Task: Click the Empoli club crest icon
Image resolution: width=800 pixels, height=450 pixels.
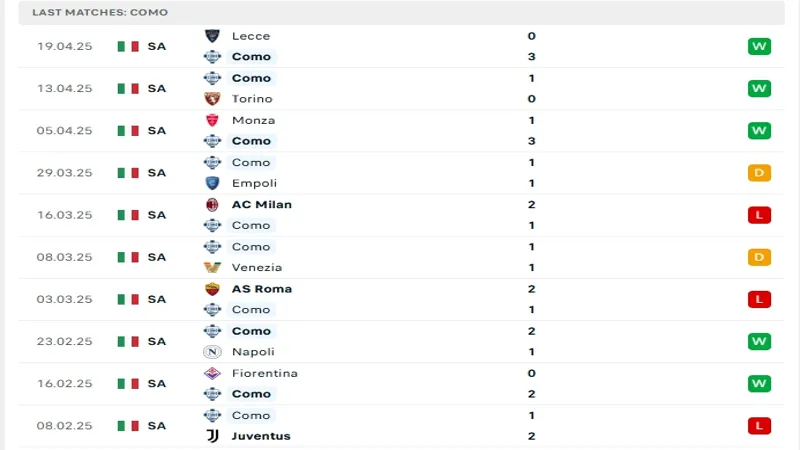Action: click(212, 183)
